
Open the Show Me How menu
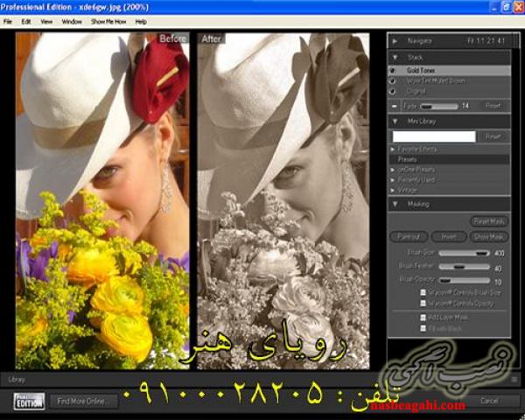coord(108,21)
